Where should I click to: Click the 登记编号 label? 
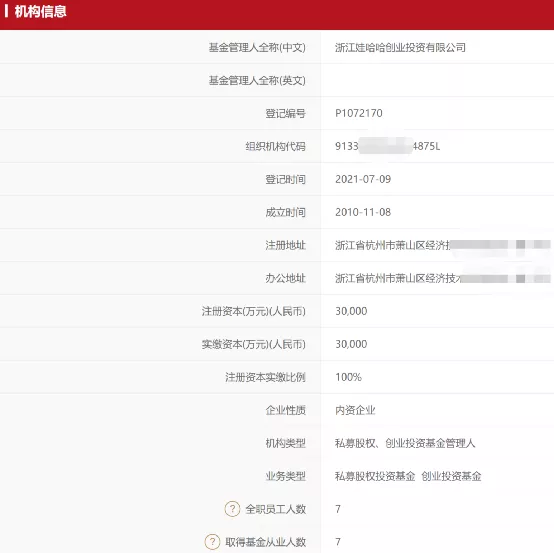click(x=285, y=113)
